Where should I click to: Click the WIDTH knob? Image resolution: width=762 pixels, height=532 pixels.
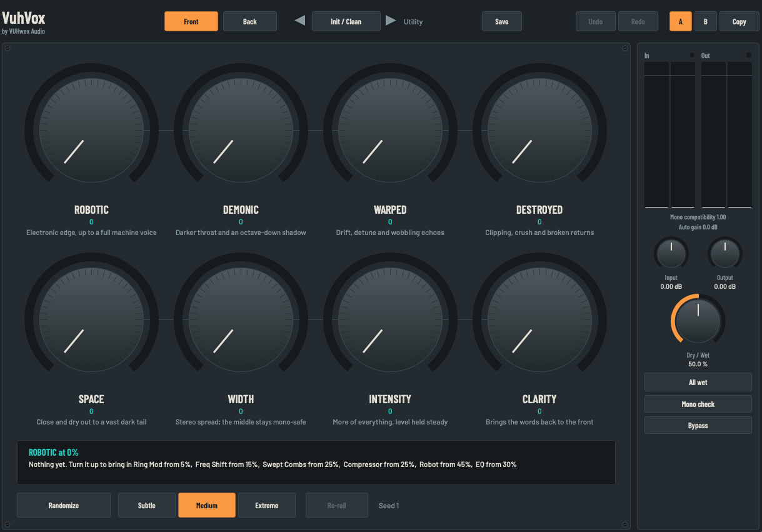click(241, 319)
